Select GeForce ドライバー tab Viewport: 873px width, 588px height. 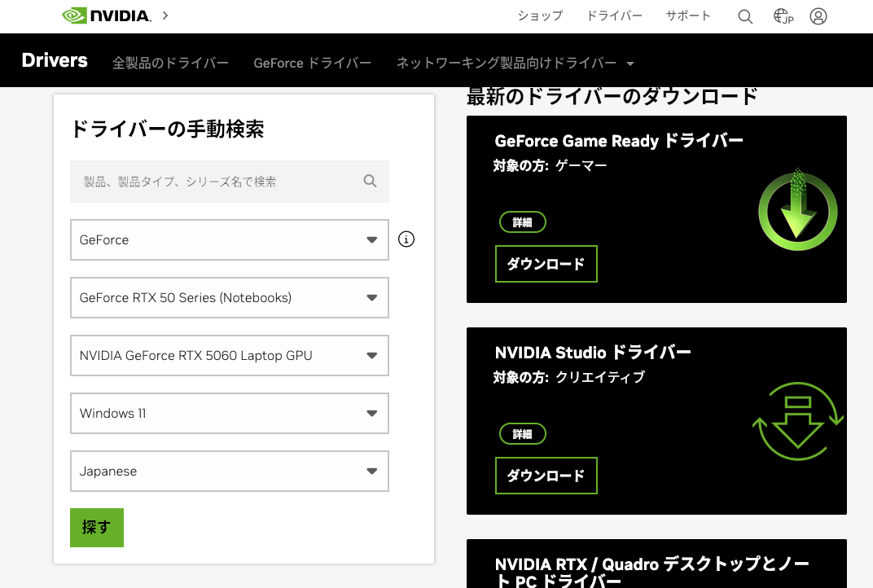[x=313, y=63]
